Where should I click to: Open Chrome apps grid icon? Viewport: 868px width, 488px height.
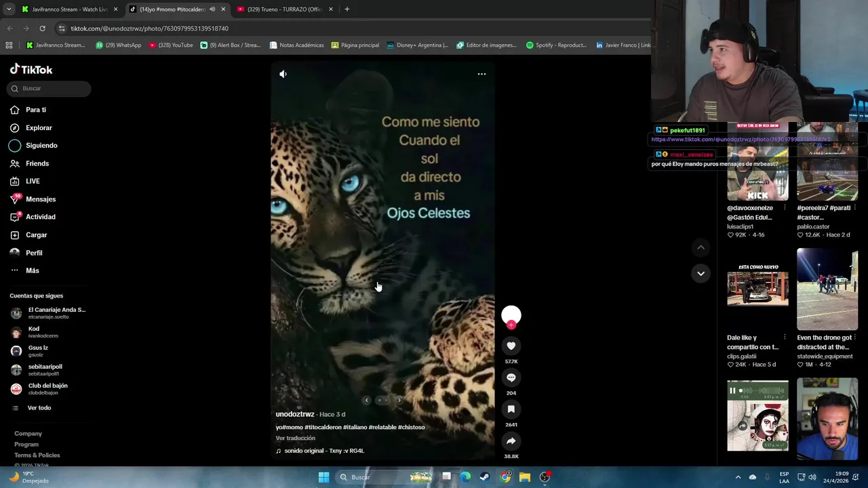[9, 45]
